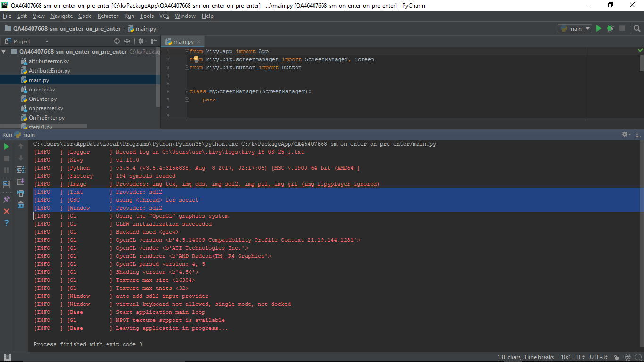Screen dimensions: 644x362
Task: Open Run panel help question mark
Action: [7, 223]
